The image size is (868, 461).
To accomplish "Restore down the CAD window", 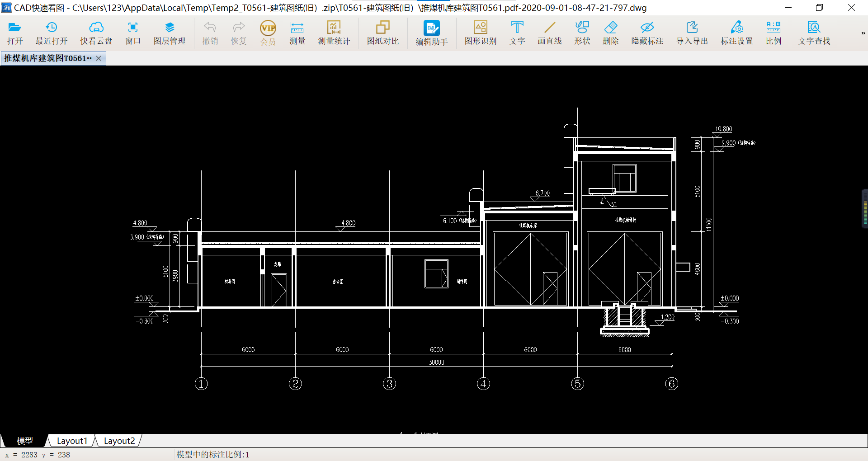I will tap(819, 8).
